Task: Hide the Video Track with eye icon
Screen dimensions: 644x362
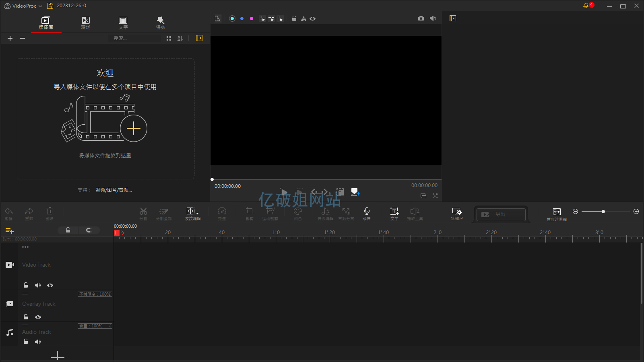Action: [x=50, y=285]
